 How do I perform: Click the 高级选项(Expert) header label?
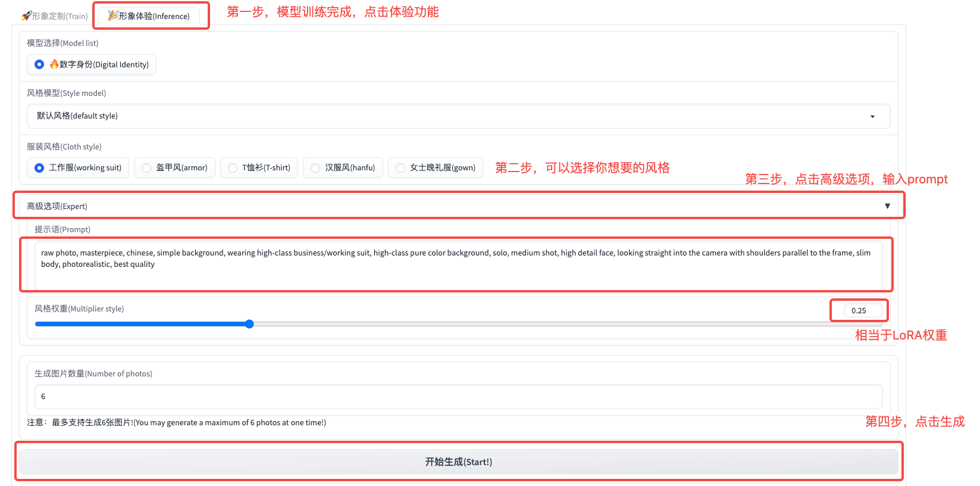coord(57,206)
